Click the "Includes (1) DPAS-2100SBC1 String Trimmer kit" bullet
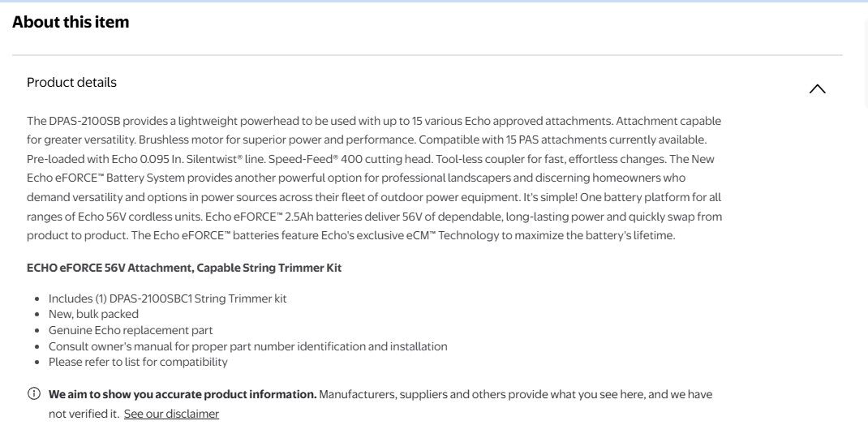The image size is (868, 438). 167,298
